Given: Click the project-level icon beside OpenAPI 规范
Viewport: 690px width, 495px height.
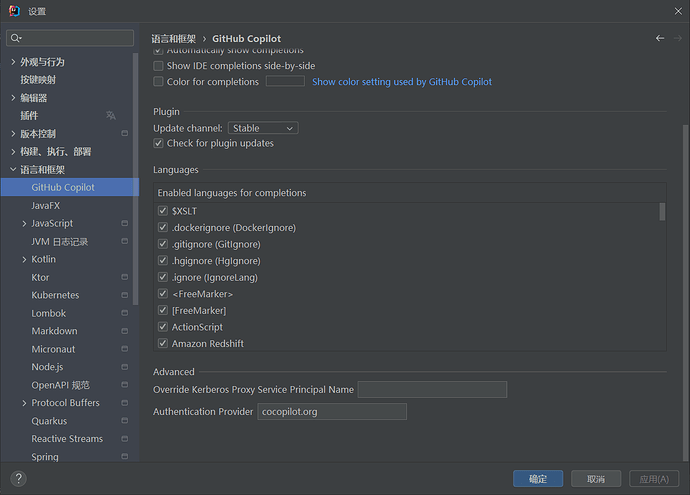Looking at the screenshot, I should (125, 385).
